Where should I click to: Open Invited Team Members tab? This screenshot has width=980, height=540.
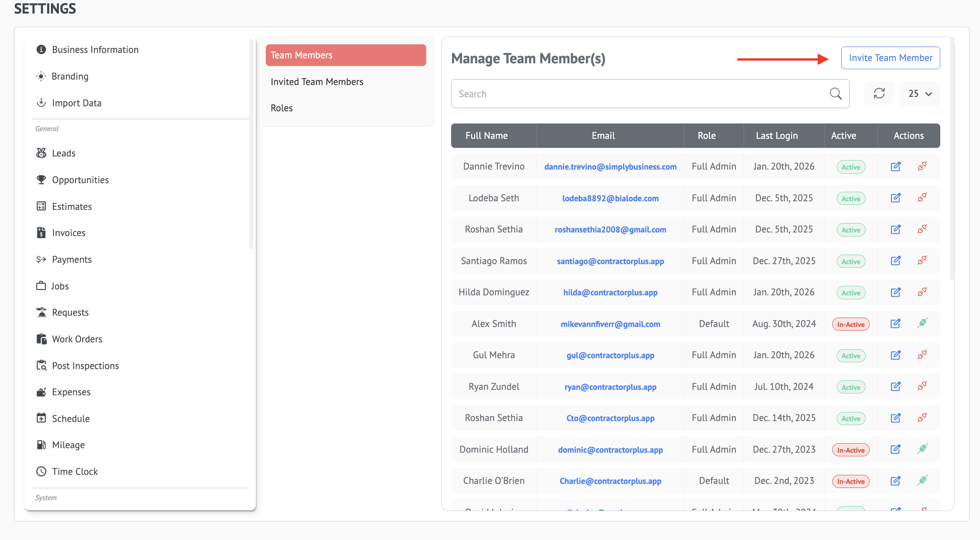click(317, 82)
